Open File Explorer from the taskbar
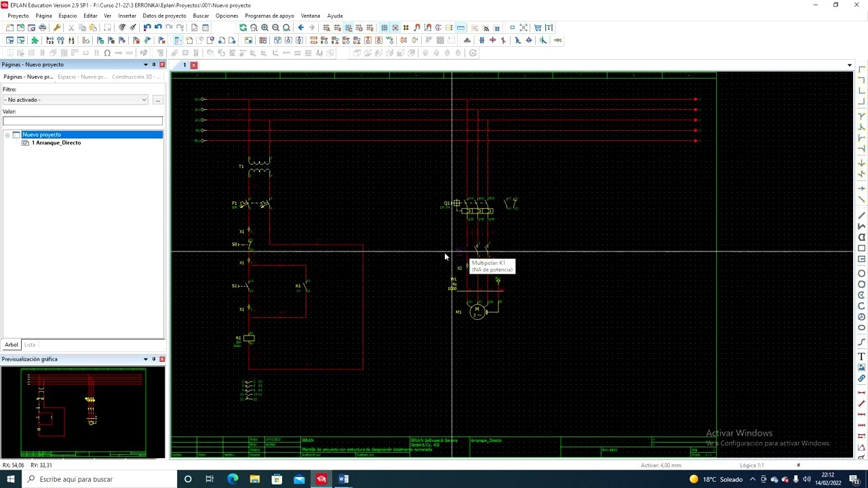 tap(255, 479)
